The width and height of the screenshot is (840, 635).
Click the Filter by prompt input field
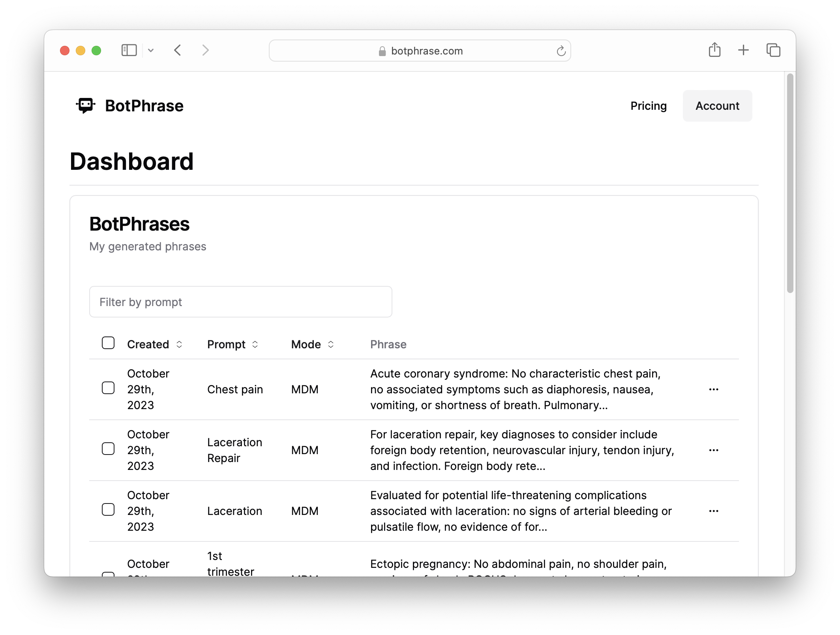click(240, 302)
